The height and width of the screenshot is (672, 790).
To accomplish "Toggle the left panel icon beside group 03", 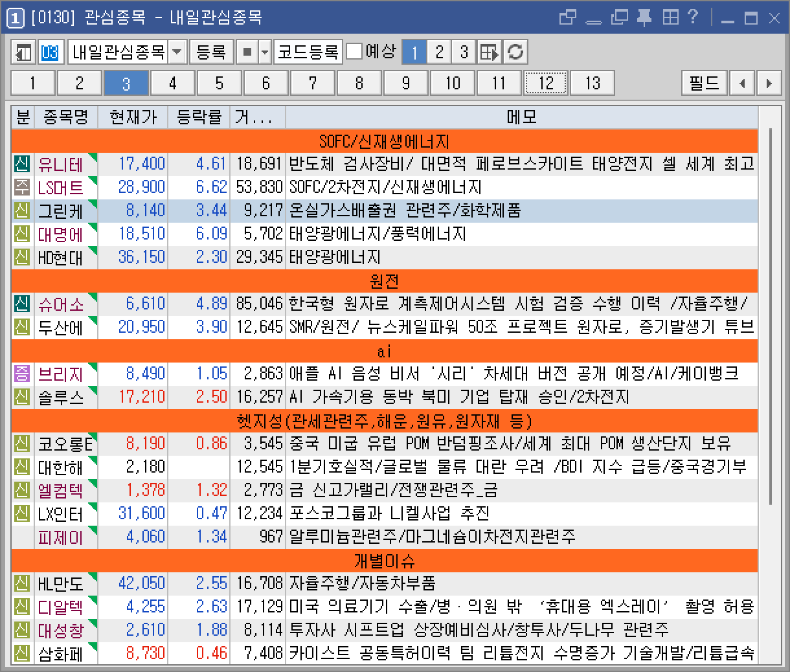I will (24, 52).
